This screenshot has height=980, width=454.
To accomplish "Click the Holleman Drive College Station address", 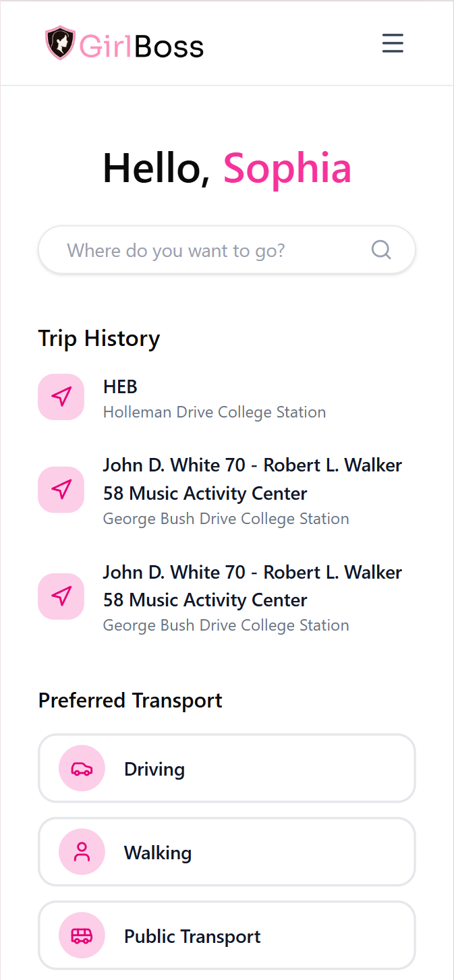I will pyautogui.click(x=215, y=412).
